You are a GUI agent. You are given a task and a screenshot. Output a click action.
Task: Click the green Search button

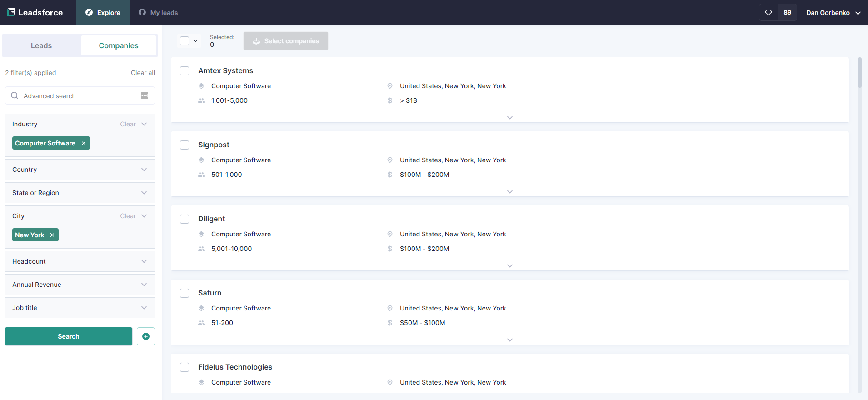(x=69, y=336)
